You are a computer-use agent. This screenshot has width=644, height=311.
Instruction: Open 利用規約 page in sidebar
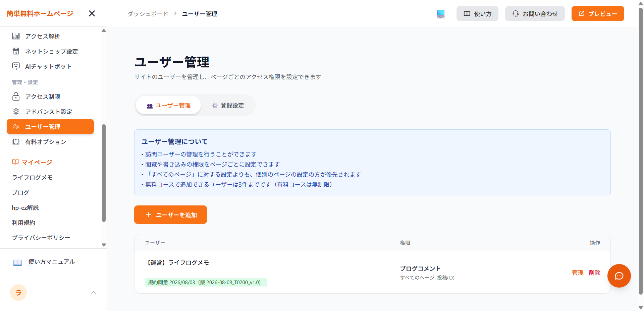(x=23, y=223)
